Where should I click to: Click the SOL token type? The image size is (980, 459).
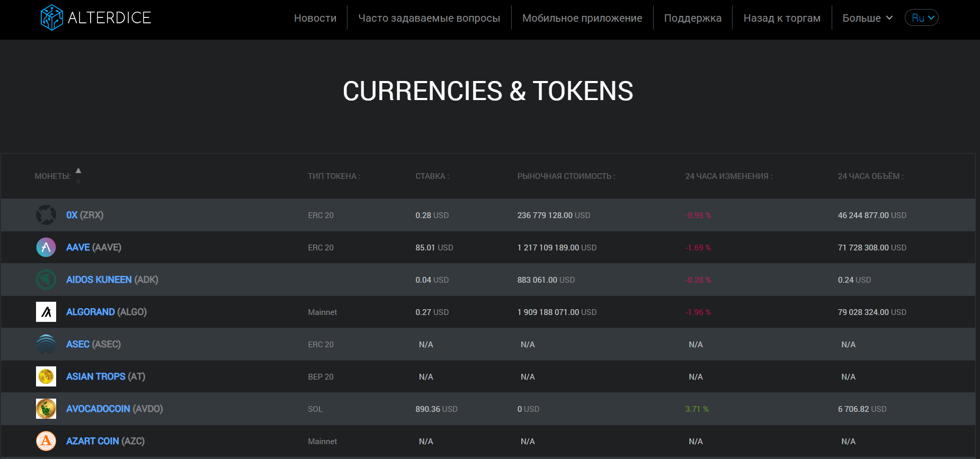(x=315, y=409)
